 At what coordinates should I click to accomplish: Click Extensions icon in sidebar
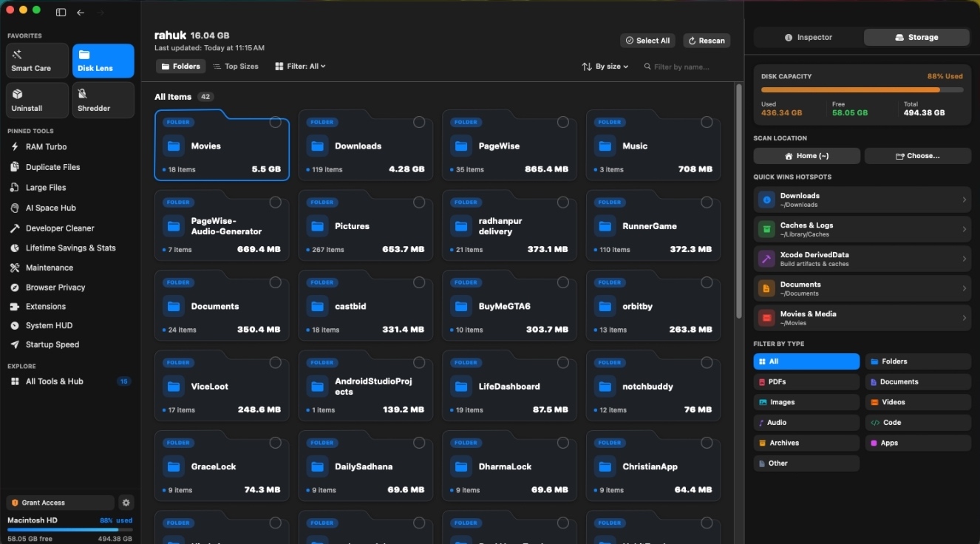[15, 307]
